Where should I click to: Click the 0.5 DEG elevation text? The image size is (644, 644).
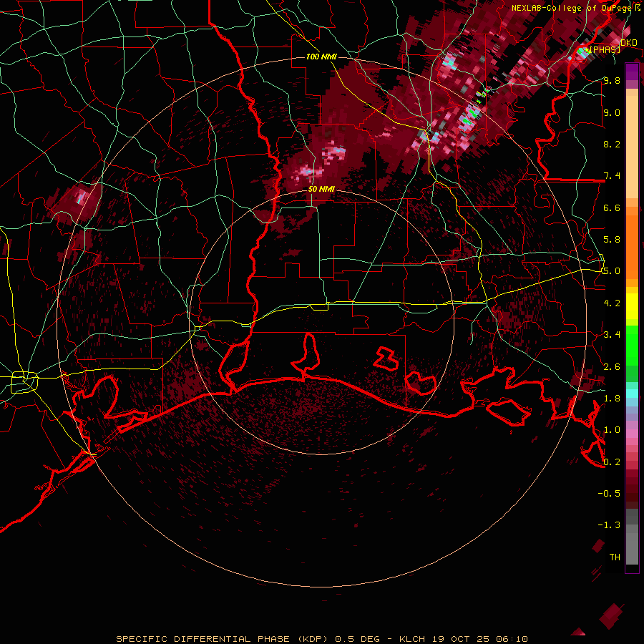[x=357, y=639]
